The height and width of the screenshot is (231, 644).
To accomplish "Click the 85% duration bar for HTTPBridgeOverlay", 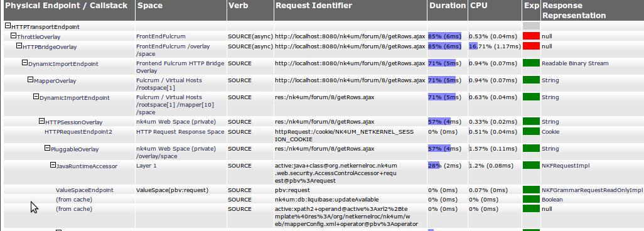I will click(444, 46).
